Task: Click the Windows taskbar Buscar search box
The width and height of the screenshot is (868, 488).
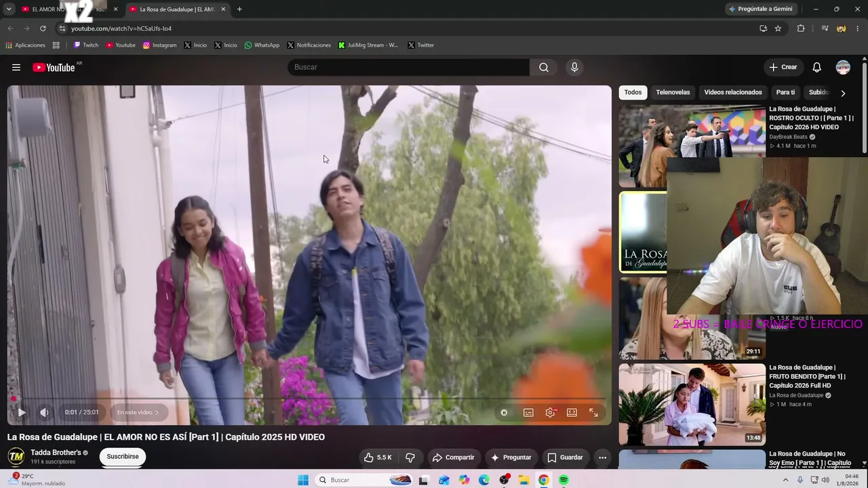Action: (x=366, y=480)
